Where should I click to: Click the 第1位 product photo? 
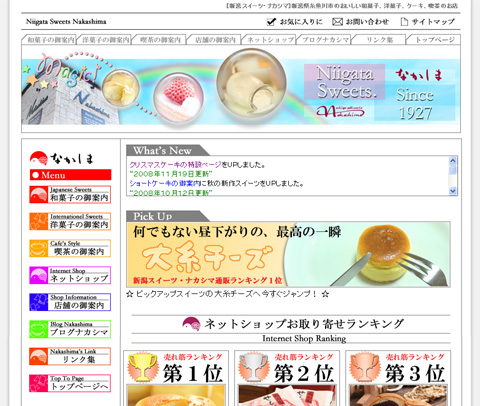pyautogui.click(x=176, y=396)
